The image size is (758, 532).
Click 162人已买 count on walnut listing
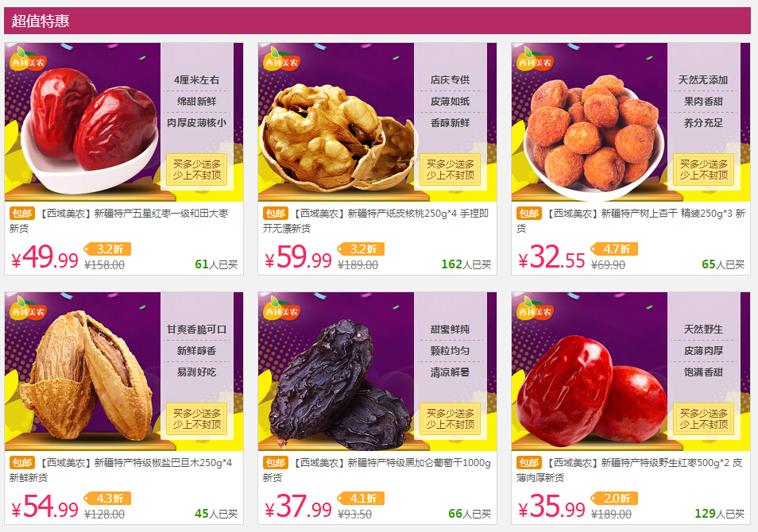[466, 264]
